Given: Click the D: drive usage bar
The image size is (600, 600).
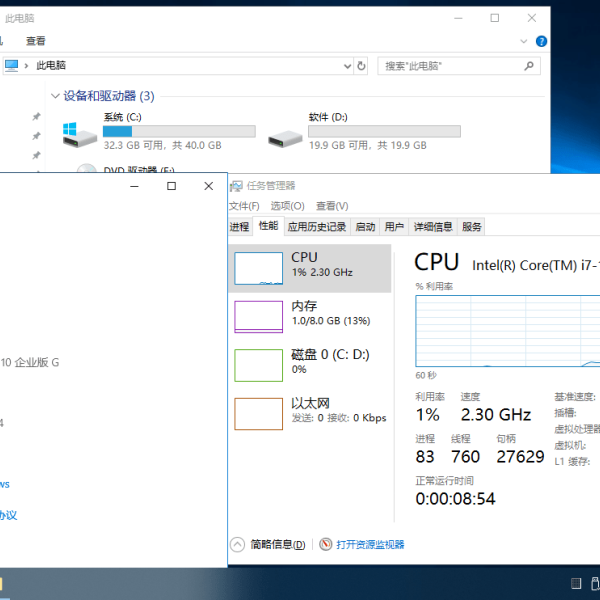Looking at the screenshot, I should click(384, 131).
